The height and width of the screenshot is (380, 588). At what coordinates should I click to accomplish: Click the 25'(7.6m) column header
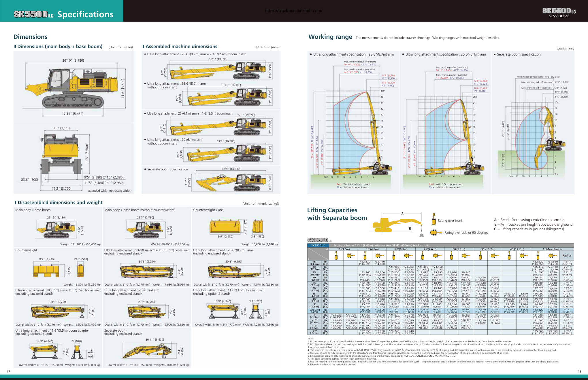[x=430, y=249]
